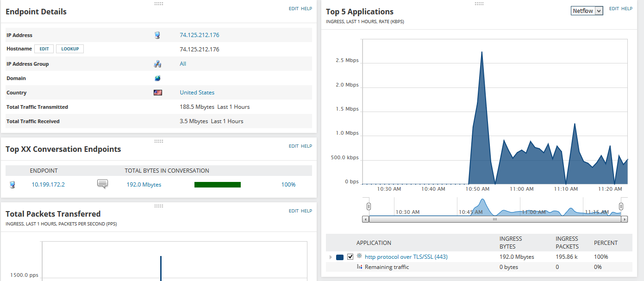644x281 pixels.
Task: Uncheck the http protocol over TLS/SSL checkbox
Action: click(x=350, y=256)
